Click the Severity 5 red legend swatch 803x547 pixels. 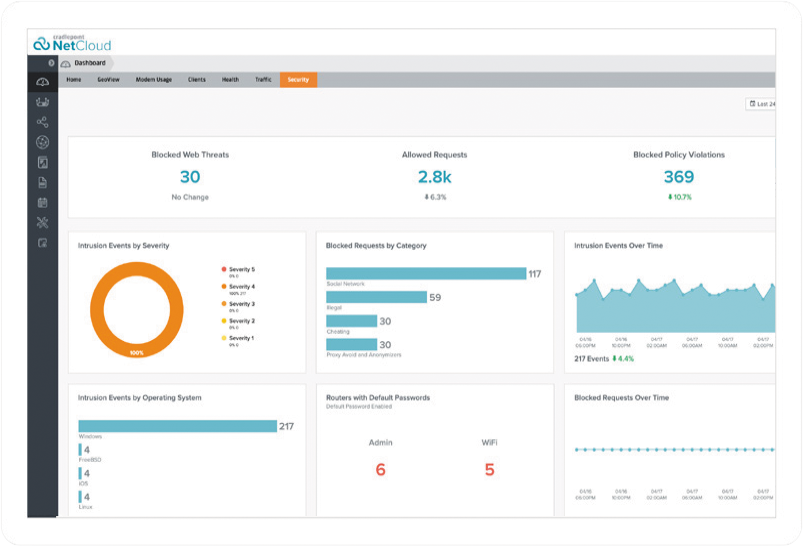coord(222,270)
